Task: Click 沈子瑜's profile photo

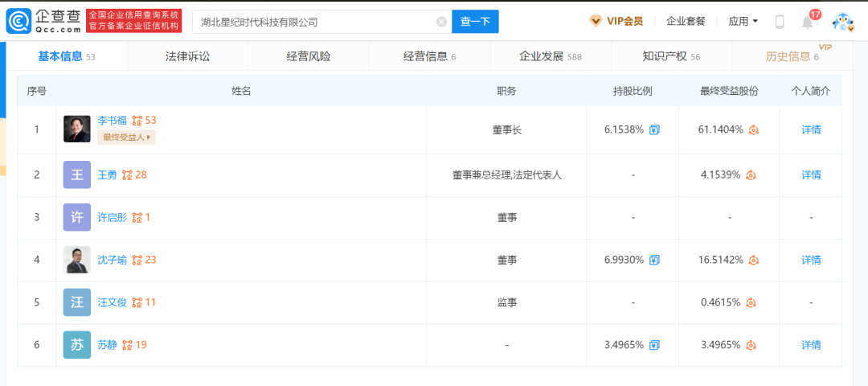Action: pyautogui.click(x=77, y=260)
